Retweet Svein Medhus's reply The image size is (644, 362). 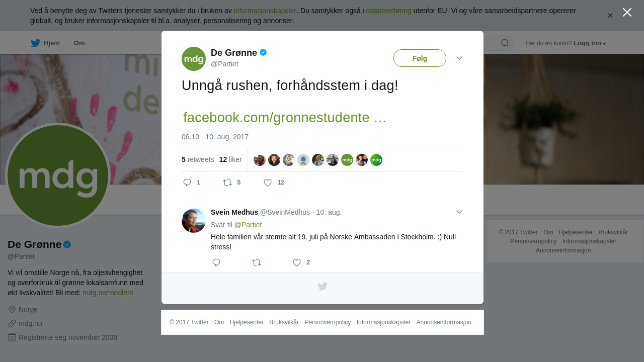tap(257, 262)
